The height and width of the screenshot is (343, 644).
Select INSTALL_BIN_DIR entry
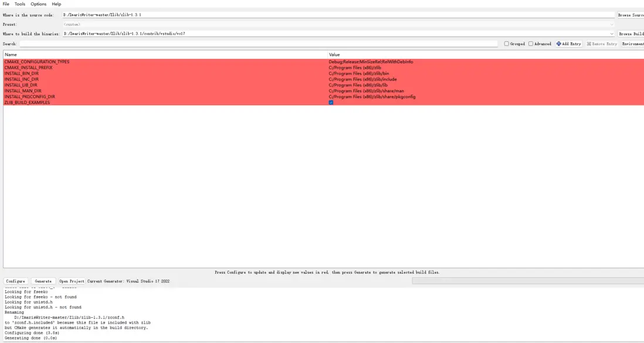click(21, 73)
